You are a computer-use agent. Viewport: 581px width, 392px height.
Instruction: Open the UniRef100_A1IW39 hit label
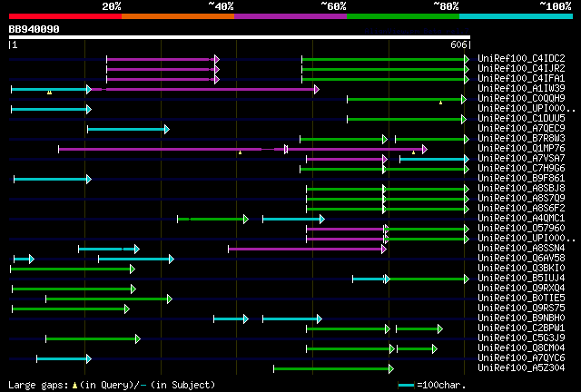tap(521, 88)
